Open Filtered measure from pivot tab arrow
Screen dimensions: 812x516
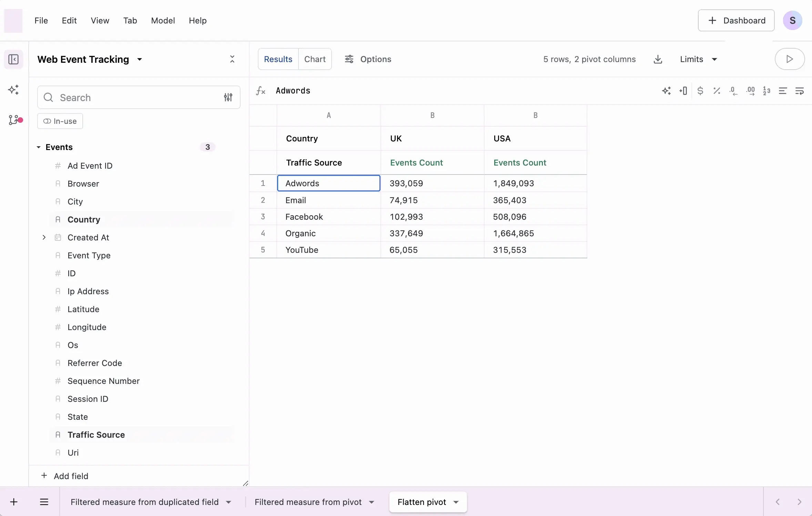click(372, 502)
